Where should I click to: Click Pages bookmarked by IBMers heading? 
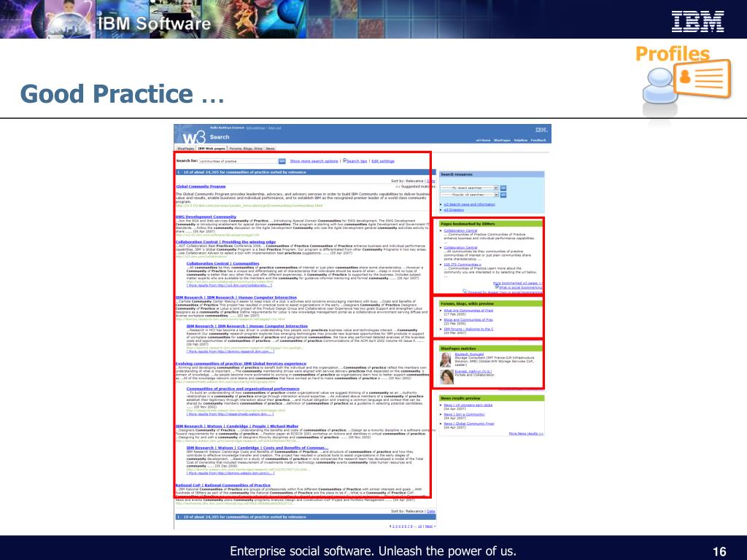click(491, 223)
